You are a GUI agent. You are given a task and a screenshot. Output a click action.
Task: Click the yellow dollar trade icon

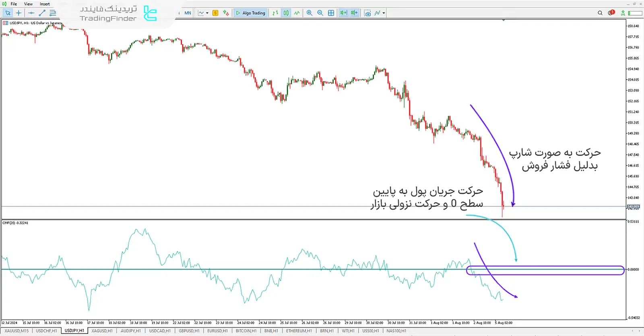[215, 13]
